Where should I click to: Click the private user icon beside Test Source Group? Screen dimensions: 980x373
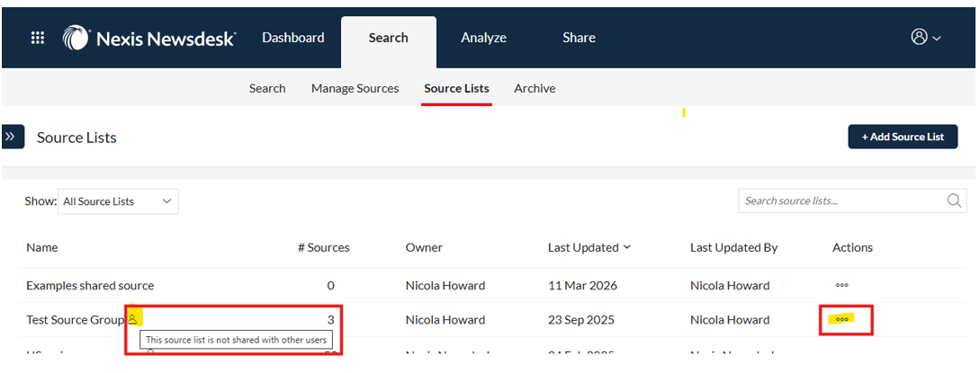point(133,319)
